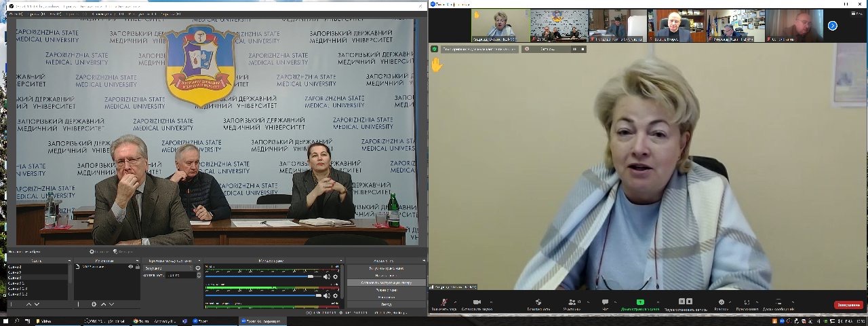
Task: Toggle the eye visibility of the OBS source
Action: (x=130, y=267)
